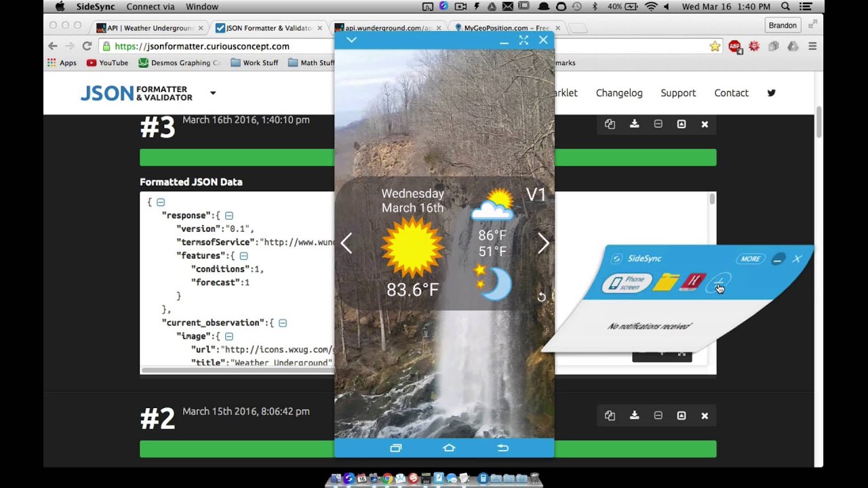Open the Window menu
Image resolution: width=868 pixels, height=488 pixels.
[202, 7]
